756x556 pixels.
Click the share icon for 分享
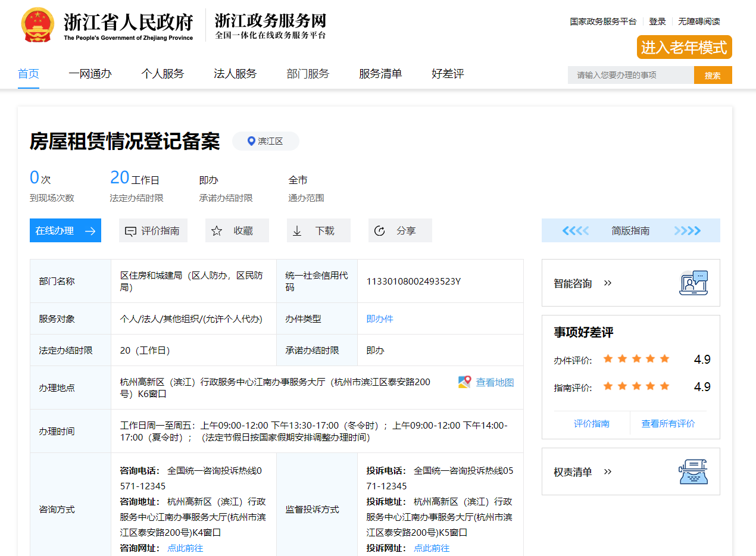[x=379, y=231]
